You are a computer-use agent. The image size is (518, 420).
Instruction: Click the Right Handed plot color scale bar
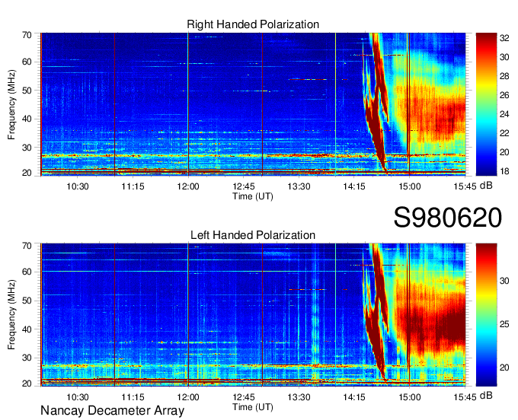click(486, 104)
